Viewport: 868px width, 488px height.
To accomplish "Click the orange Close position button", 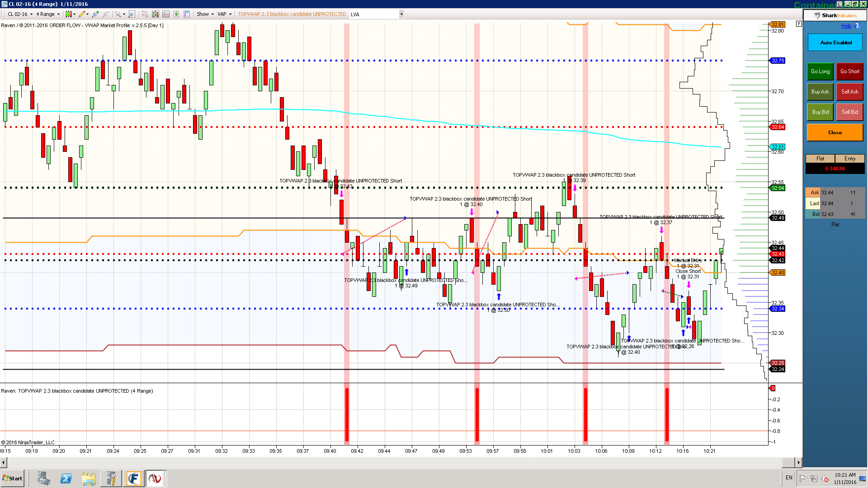I will [835, 132].
